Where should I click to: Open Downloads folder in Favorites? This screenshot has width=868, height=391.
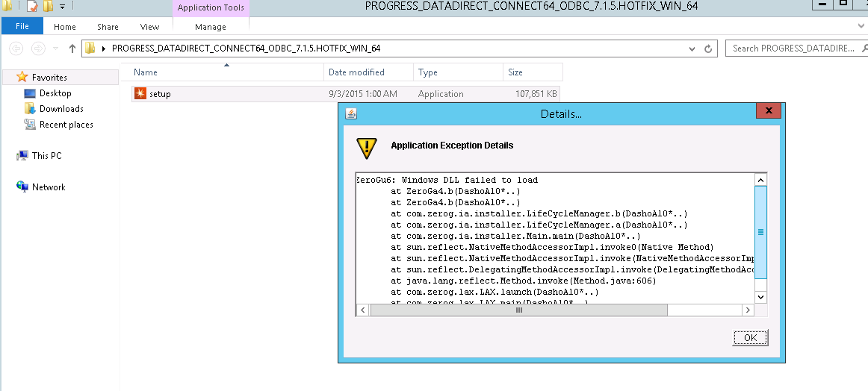(61, 109)
